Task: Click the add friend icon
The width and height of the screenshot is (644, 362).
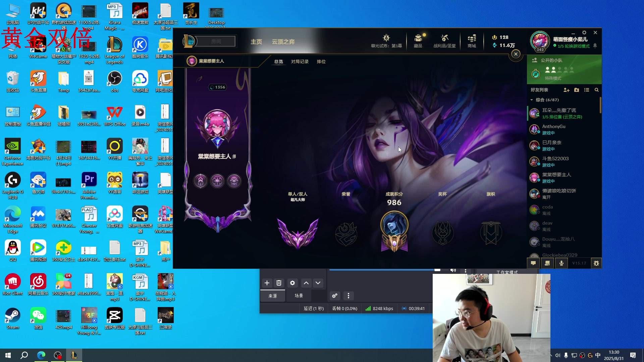Action: 567,90
